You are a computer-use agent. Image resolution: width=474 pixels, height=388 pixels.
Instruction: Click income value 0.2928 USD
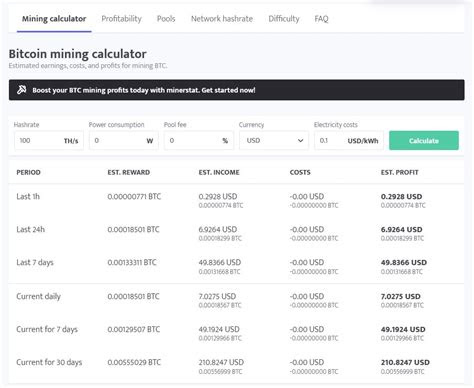[218, 196]
